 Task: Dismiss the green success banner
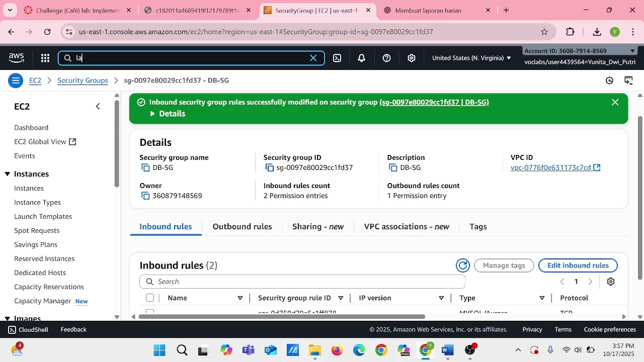615,102
